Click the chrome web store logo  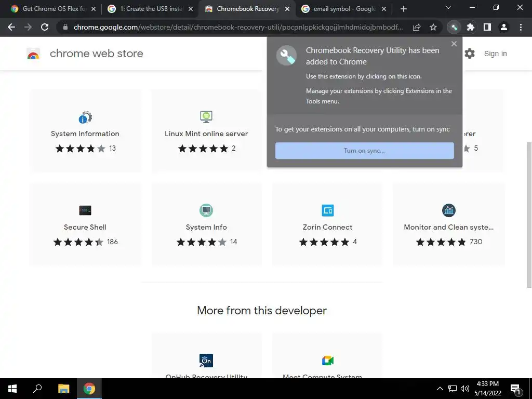[33, 54]
